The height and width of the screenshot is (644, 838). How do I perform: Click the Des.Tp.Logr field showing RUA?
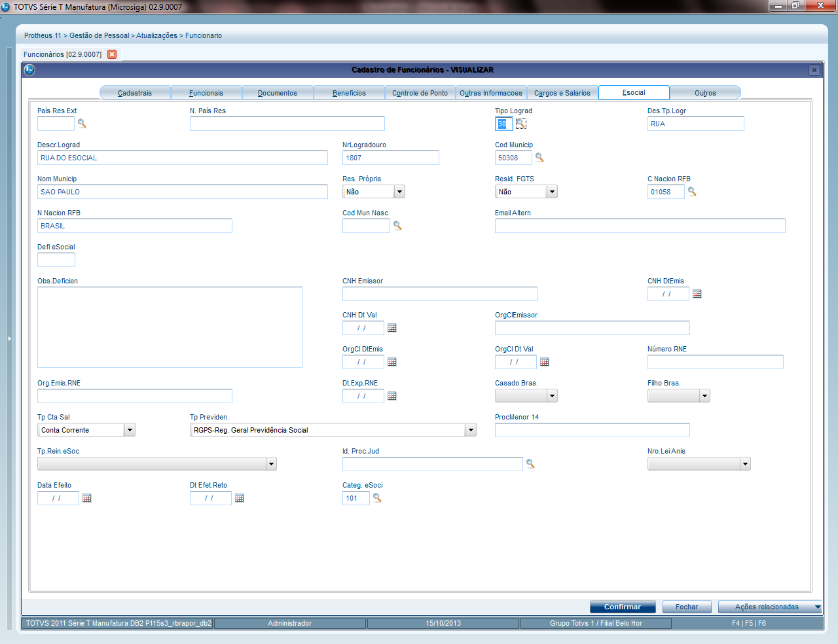point(696,124)
